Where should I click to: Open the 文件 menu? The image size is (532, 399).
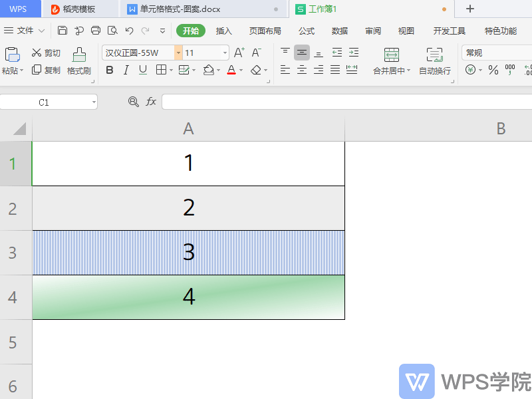(24, 31)
